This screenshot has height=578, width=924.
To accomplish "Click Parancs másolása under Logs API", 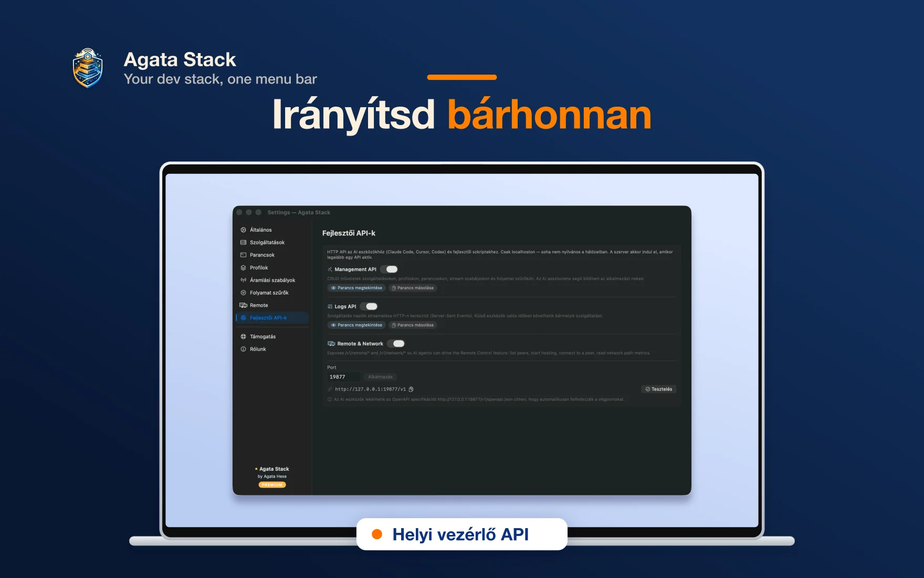I will coord(413,325).
